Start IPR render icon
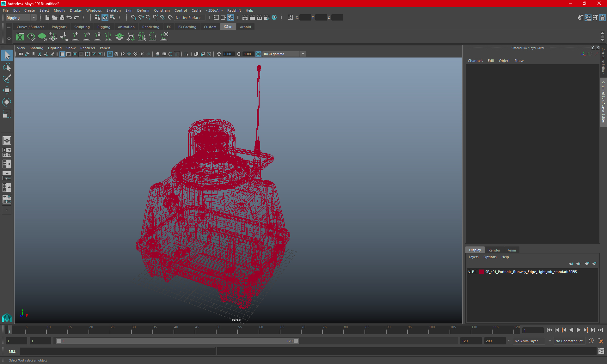 point(260,18)
